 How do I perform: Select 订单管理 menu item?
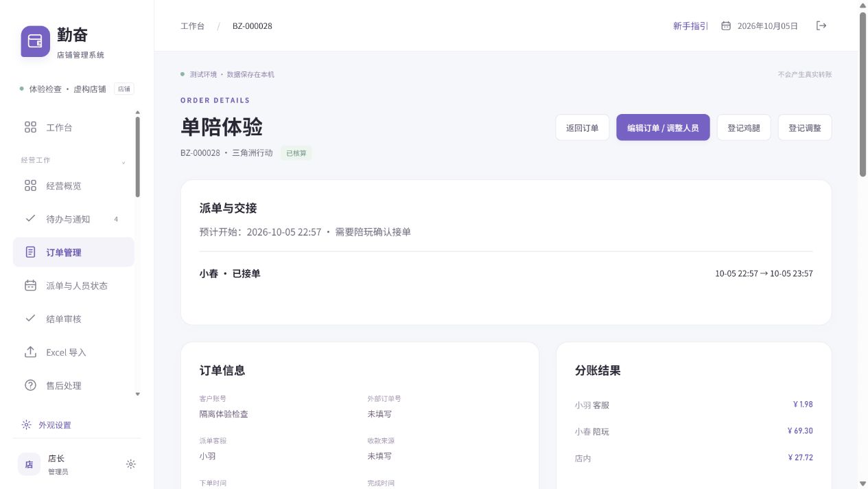pos(73,252)
